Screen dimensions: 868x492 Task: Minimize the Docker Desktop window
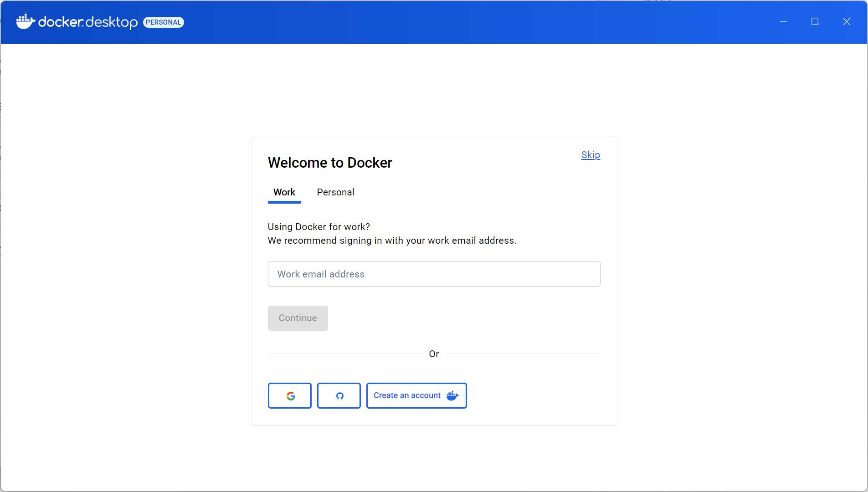(x=784, y=21)
